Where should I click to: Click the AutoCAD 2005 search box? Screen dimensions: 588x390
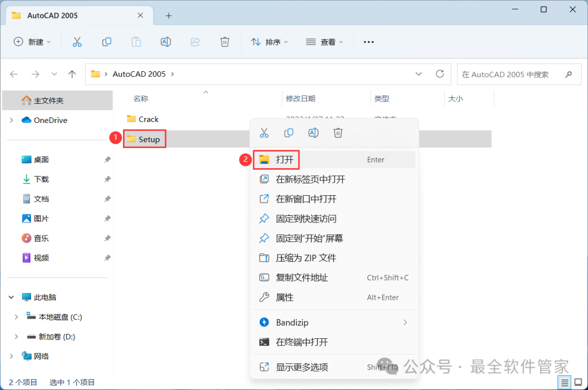click(x=519, y=74)
